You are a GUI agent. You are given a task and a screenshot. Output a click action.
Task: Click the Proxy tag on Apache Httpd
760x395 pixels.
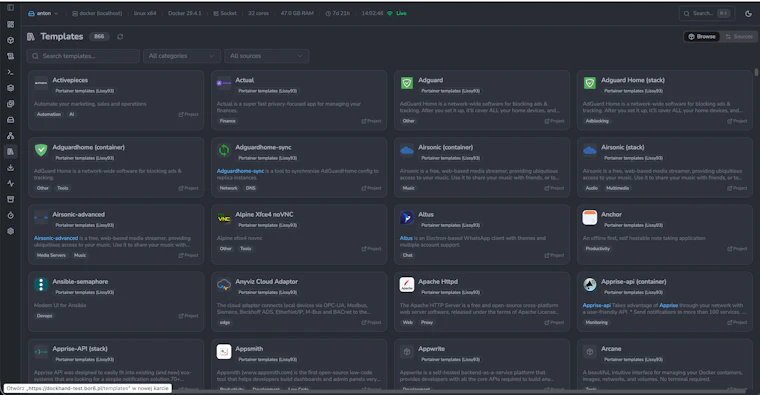click(427, 322)
